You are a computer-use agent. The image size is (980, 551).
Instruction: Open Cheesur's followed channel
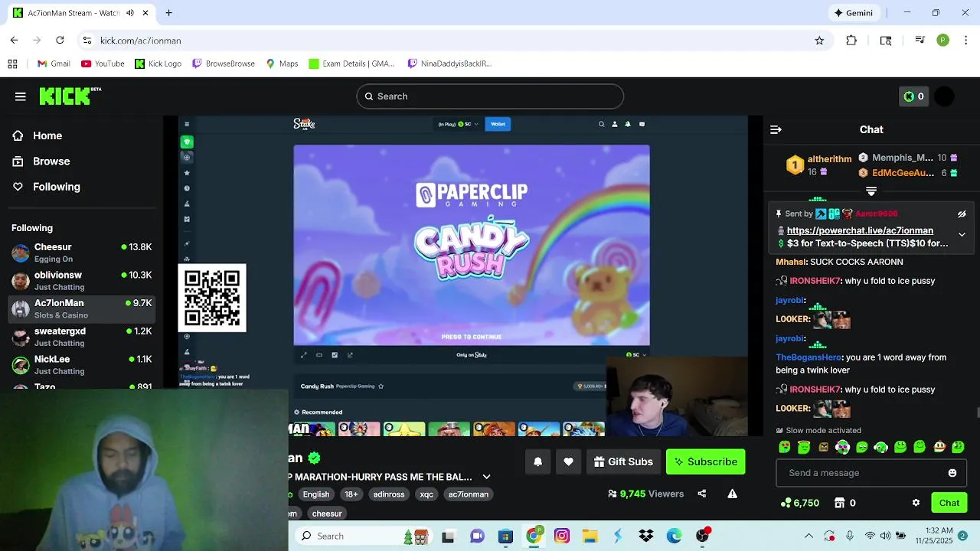(81, 253)
